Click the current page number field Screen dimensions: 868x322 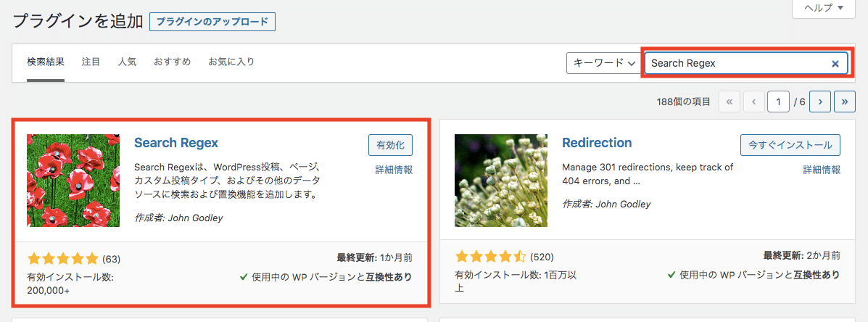coord(778,102)
